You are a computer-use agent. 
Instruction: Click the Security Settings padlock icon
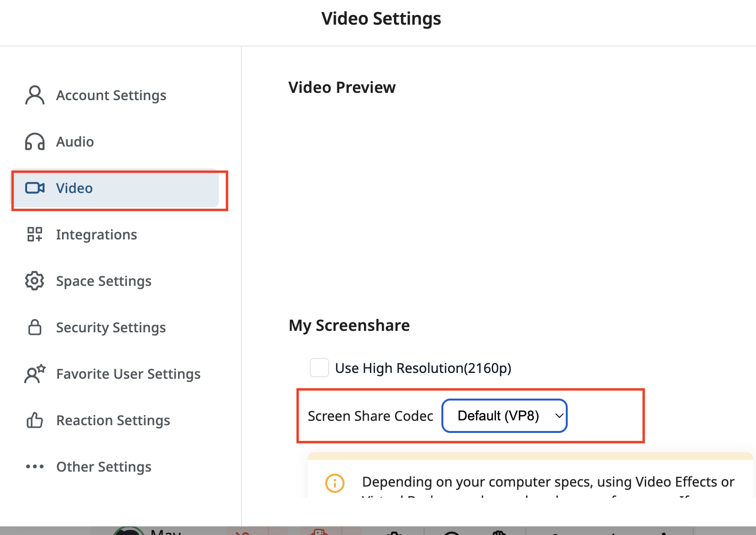point(34,327)
